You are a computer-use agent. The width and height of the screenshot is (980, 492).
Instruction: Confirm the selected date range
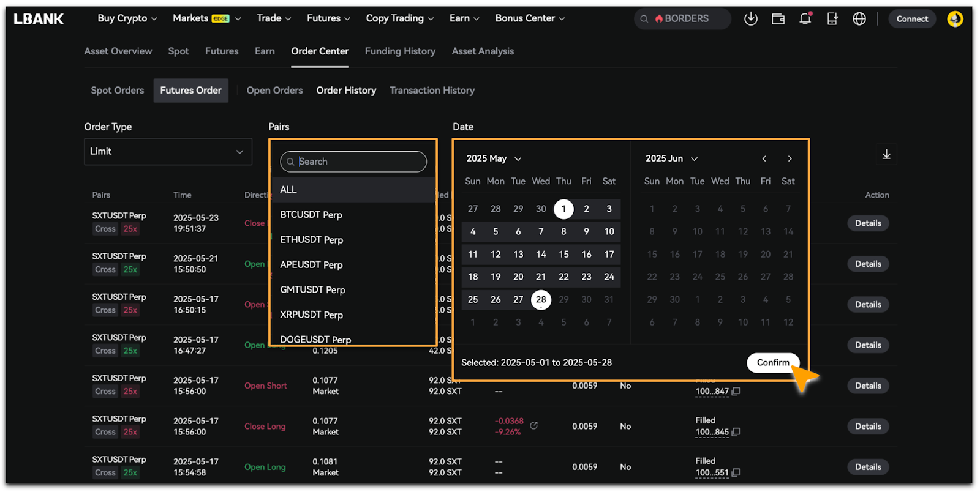772,363
